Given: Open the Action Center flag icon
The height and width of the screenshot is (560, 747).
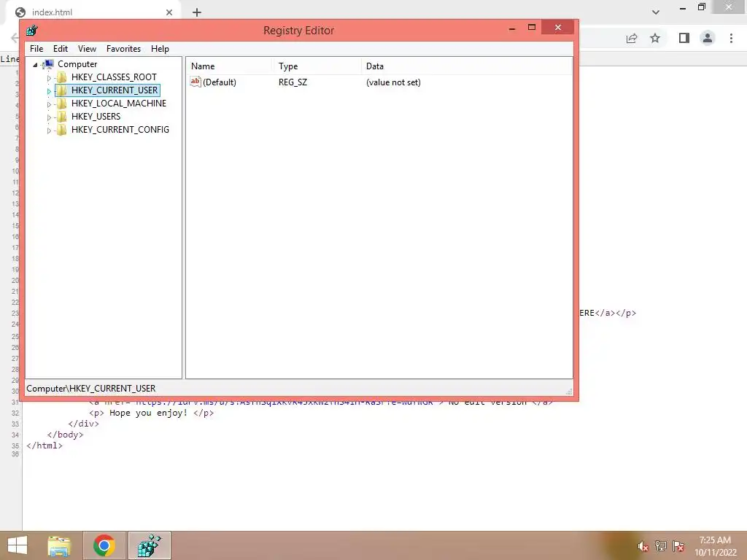Looking at the screenshot, I should [678, 545].
